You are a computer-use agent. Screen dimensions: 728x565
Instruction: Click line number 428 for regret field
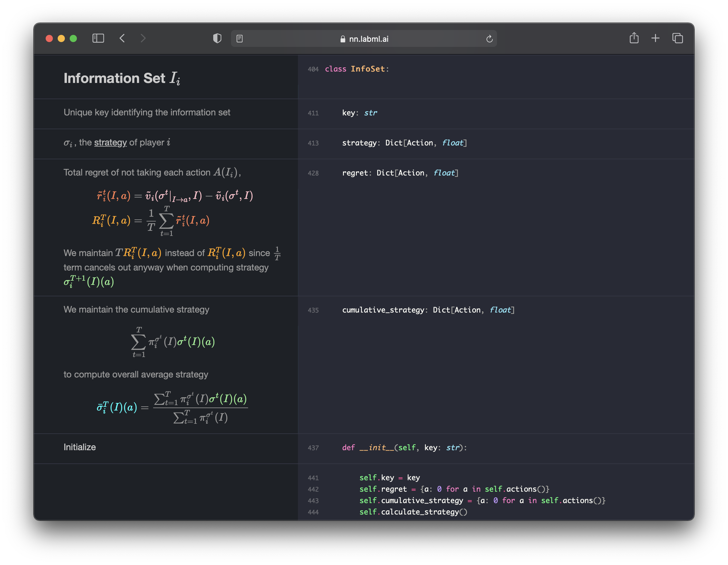coord(313,173)
